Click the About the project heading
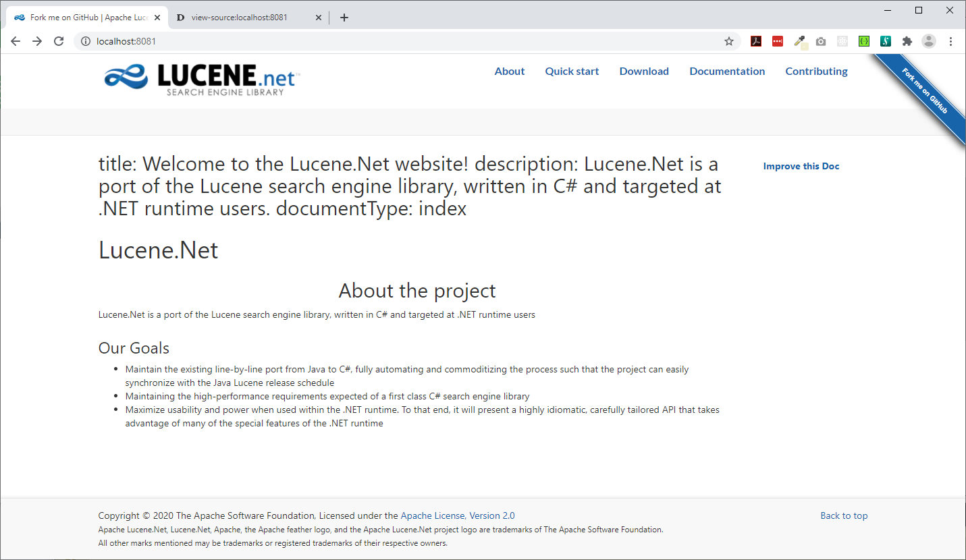The height and width of the screenshot is (560, 966). click(417, 290)
